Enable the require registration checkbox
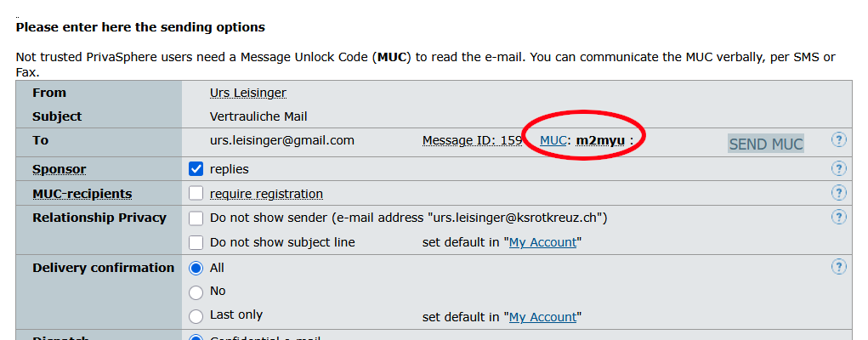The height and width of the screenshot is (340, 868). tap(196, 194)
